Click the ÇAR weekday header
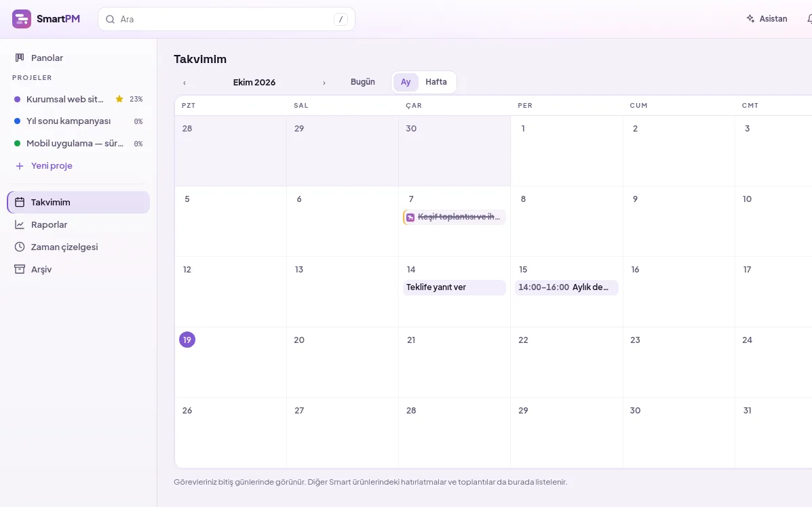 tap(414, 105)
